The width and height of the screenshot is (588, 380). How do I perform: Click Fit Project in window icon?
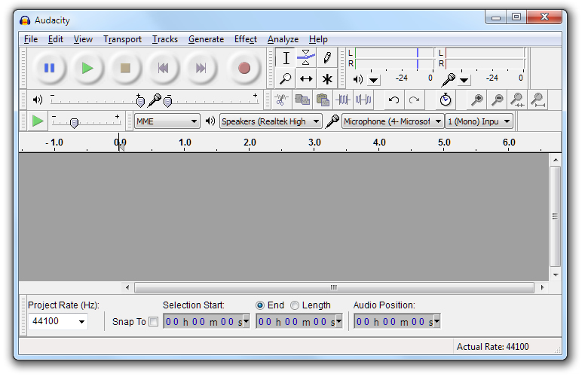tap(537, 100)
